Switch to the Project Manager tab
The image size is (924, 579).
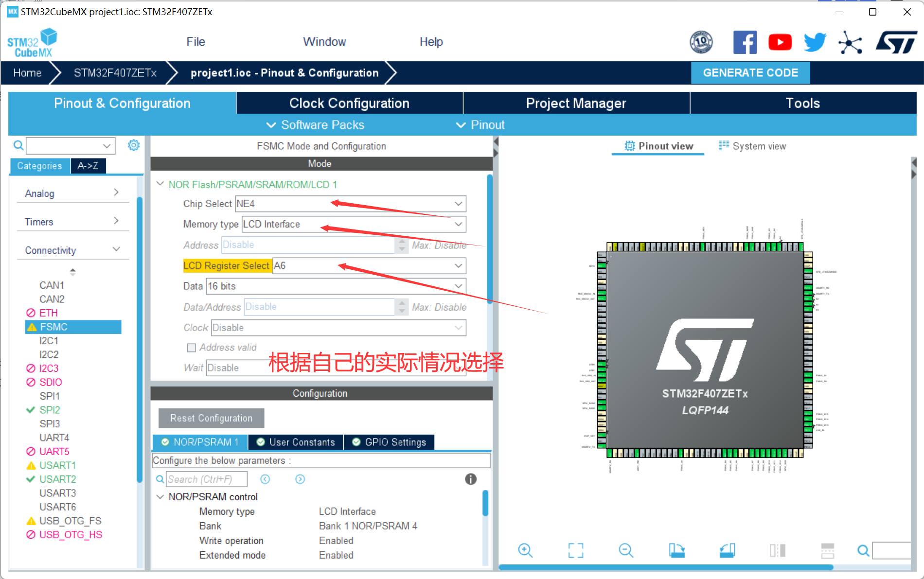(x=576, y=103)
